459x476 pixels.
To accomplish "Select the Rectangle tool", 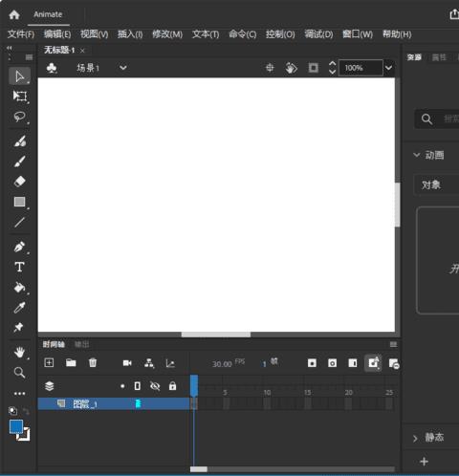I will [x=19, y=202].
